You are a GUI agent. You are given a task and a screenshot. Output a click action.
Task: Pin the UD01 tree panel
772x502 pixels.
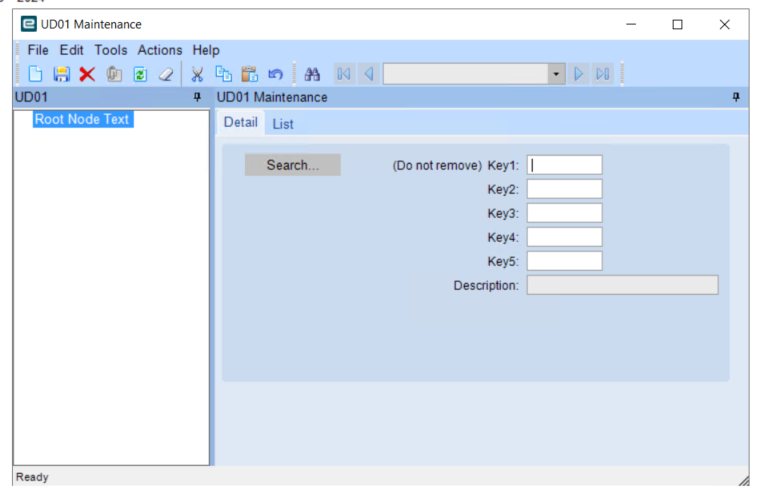tap(197, 97)
